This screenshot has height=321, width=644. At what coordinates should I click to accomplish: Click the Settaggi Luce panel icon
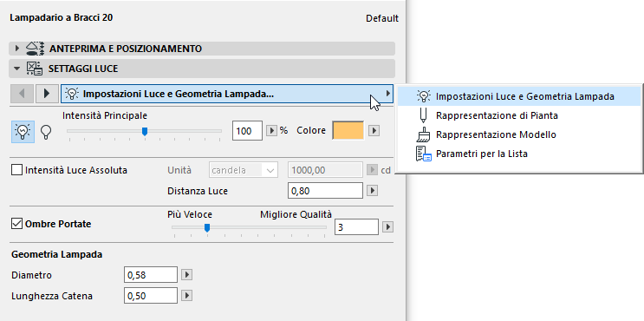point(35,69)
